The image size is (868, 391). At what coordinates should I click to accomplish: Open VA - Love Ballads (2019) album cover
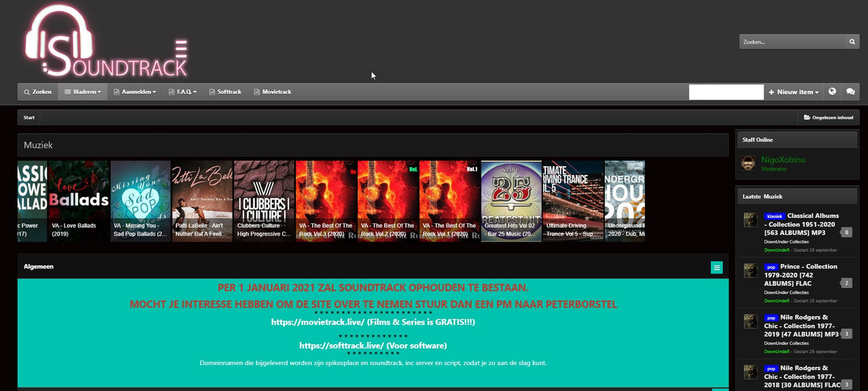click(x=79, y=201)
